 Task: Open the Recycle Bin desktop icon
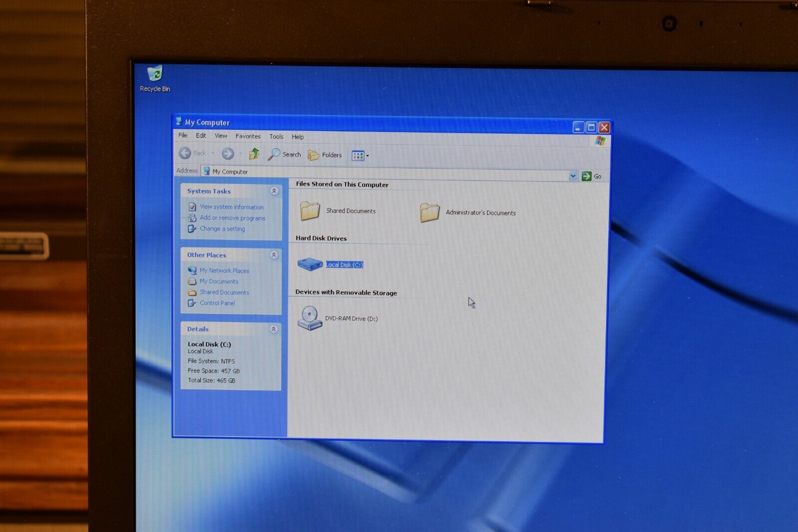pyautogui.click(x=155, y=78)
